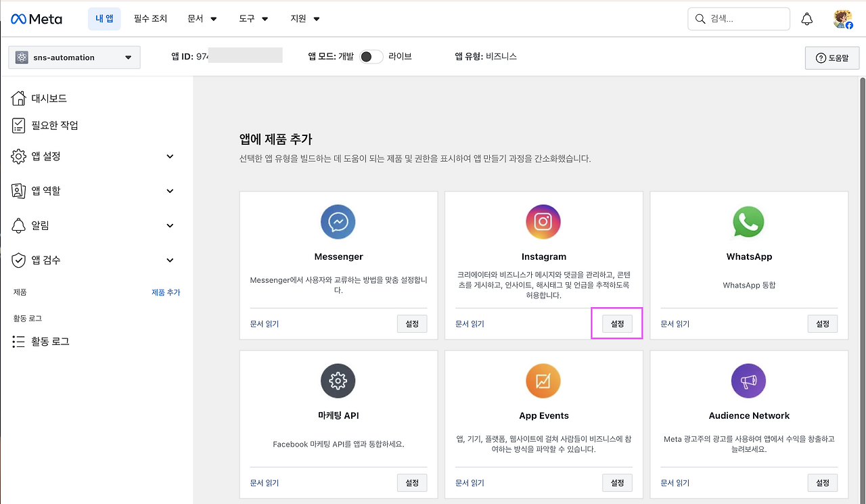Click the 도움말 help button
Image resolution: width=866 pixels, height=504 pixels.
[832, 58]
